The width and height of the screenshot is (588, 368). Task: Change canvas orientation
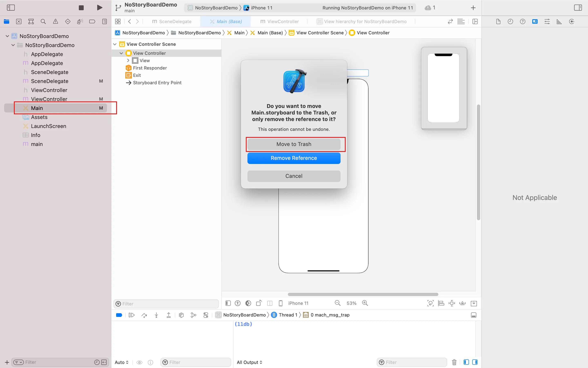coord(259,303)
